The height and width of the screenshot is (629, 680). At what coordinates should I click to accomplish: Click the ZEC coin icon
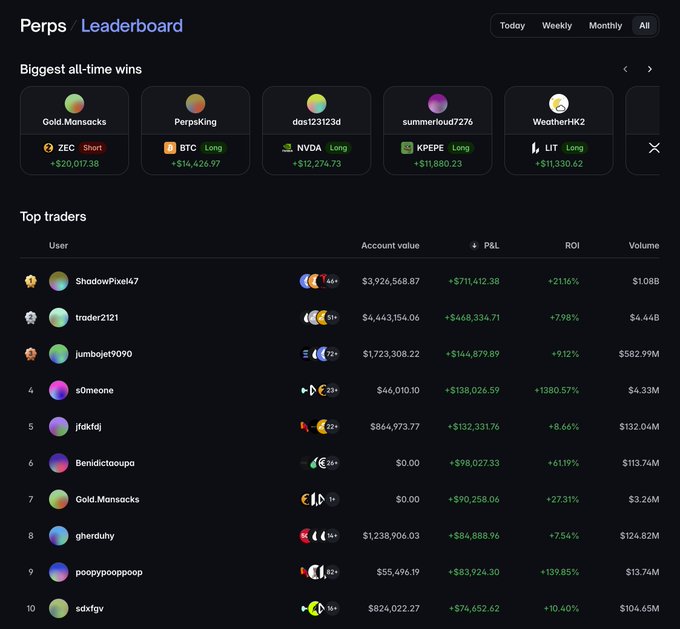coord(48,148)
